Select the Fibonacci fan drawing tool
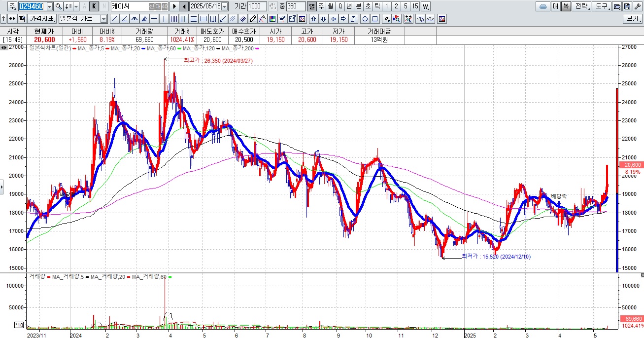644x338 pixels. tap(144, 19)
